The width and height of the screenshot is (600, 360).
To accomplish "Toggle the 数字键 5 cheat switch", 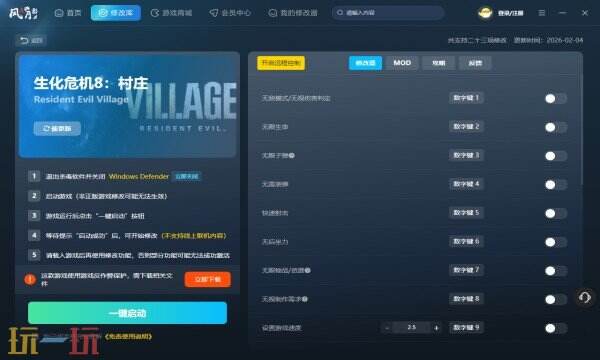I will tap(556, 213).
